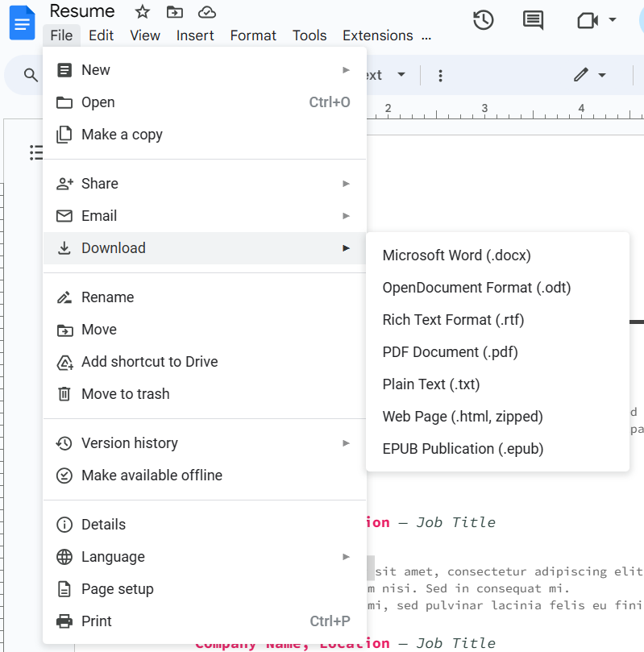
Task: Click the Move document folder icon
Action: pyautogui.click(x=174, y=11)
